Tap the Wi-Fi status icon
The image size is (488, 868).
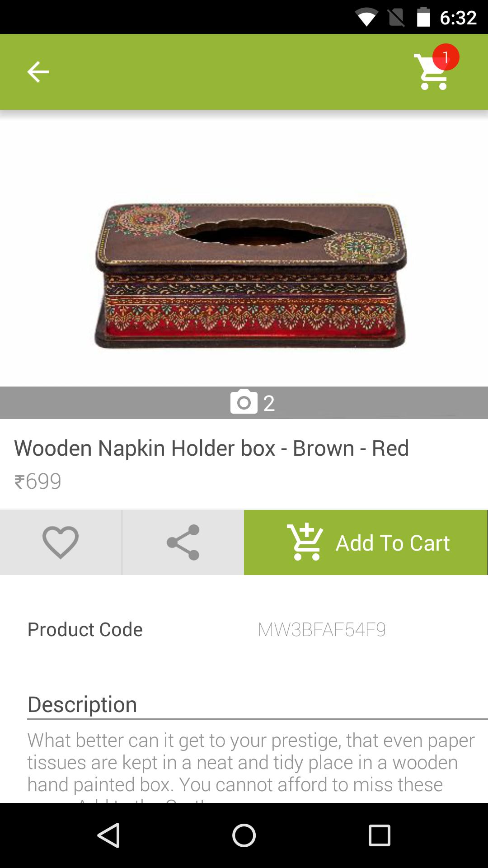click(x=366, y=18)
